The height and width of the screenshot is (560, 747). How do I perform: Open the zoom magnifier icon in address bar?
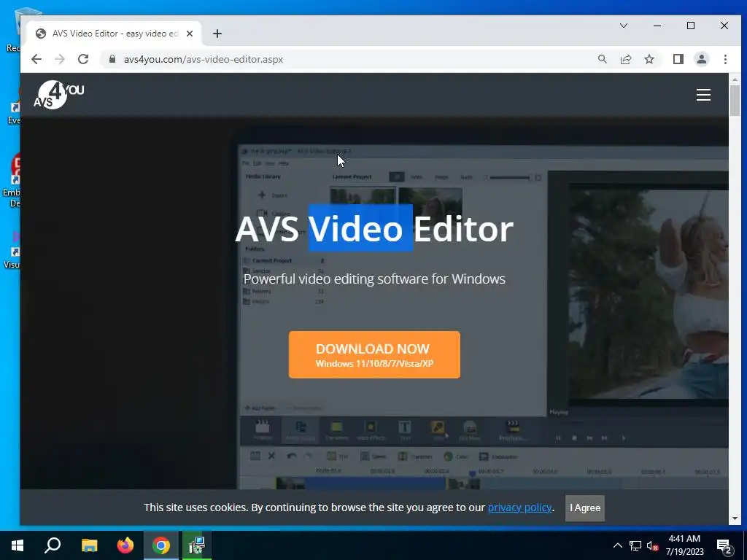(x=603, y=59)
